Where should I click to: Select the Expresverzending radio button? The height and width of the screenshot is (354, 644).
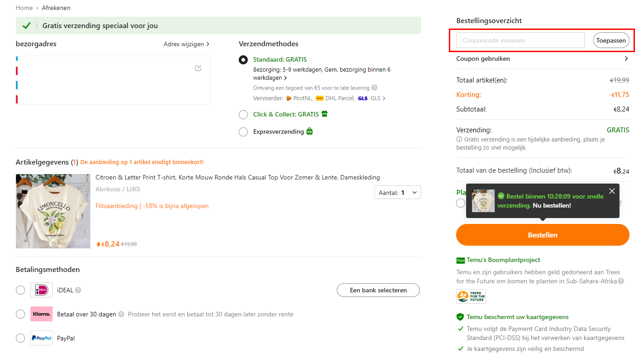point(243,132)
